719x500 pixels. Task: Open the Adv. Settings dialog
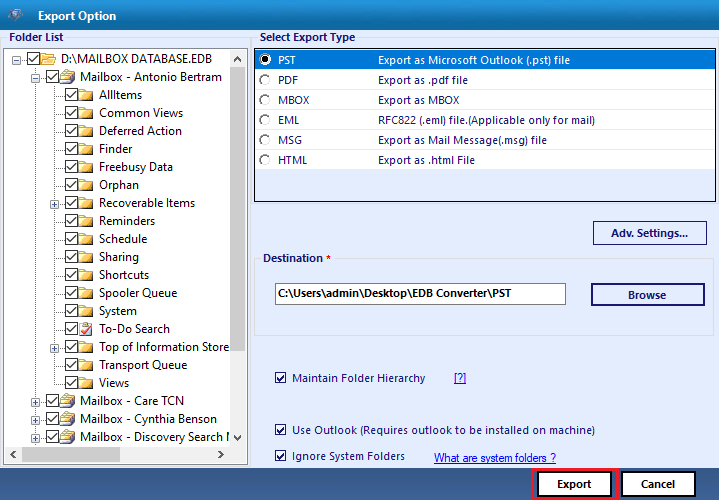click(649, 233)
